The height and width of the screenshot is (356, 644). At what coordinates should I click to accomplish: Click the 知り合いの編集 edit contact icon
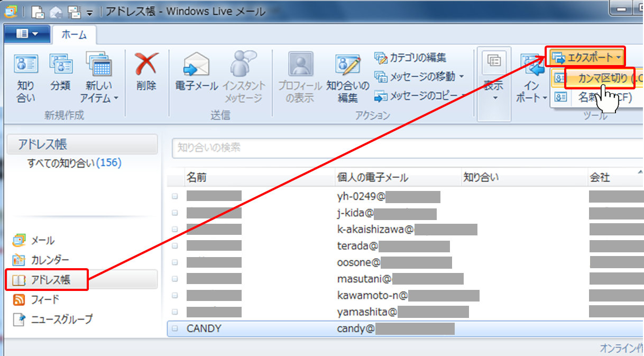click(x=347, y=66)
